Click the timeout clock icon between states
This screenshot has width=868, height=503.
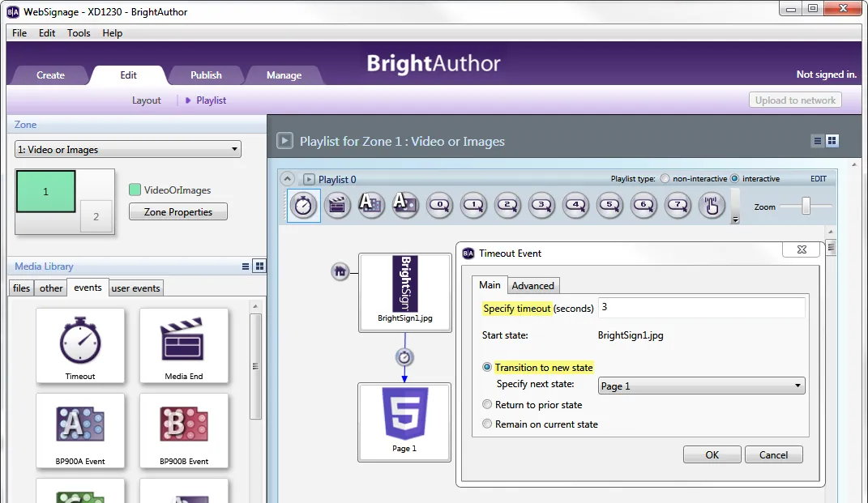pyautogui.click(x=404, y=357)
